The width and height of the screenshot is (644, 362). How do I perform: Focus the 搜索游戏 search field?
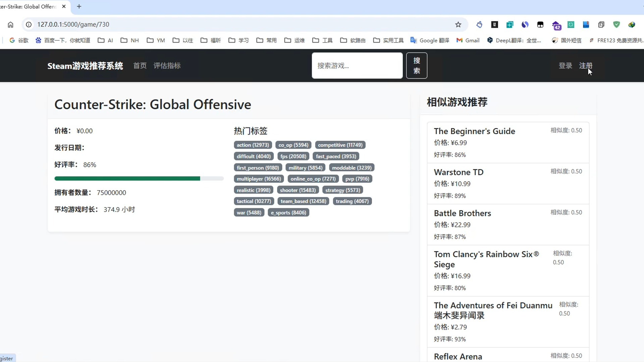tap(357, 66)
